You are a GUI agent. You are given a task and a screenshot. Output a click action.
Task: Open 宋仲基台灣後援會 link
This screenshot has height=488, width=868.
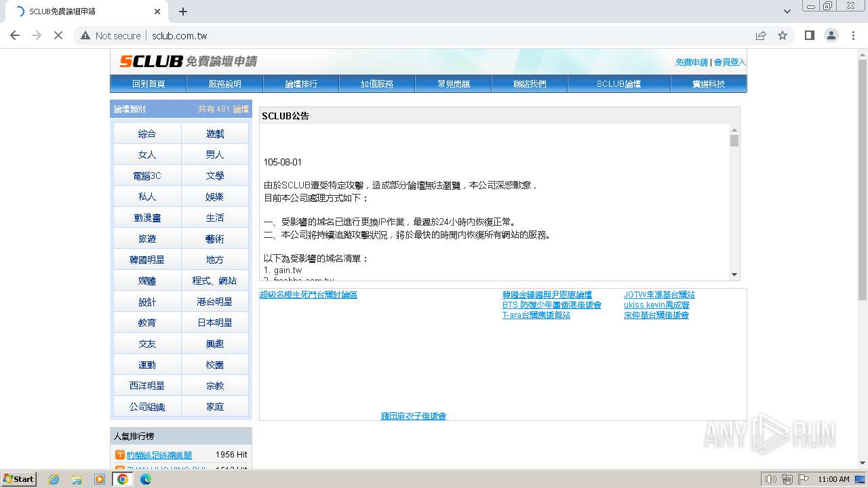[x=656, y=315]
